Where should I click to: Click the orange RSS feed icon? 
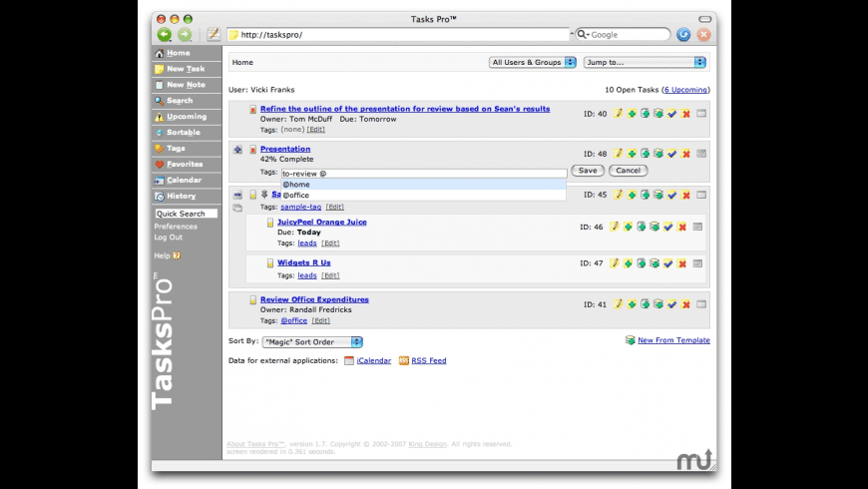[403, 360]
